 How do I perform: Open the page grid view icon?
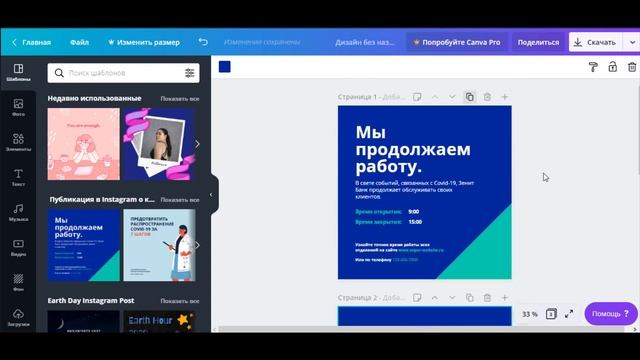pyautogui.click(x=551, y=314)
